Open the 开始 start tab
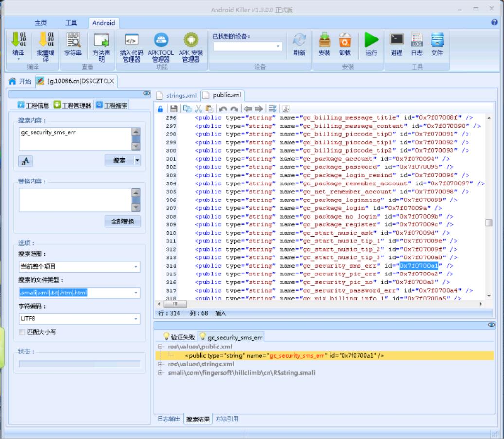This screenshot has height=439, width=504. pos(20,81)
